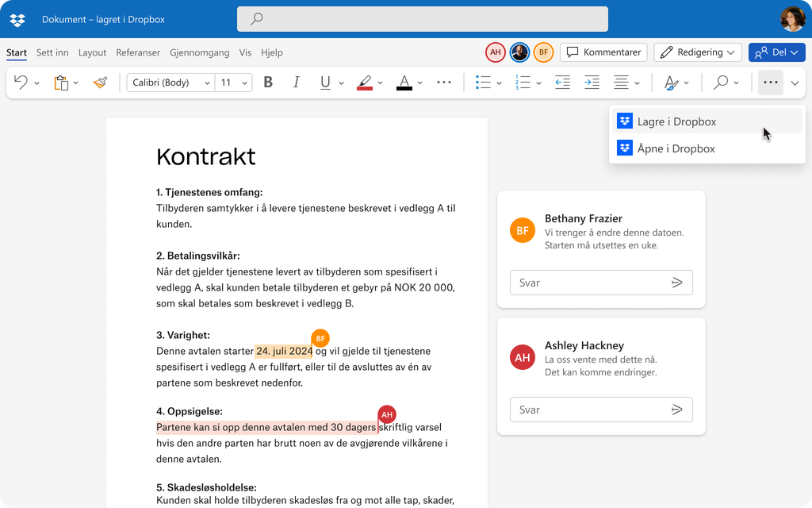The width and height of the screenshot is (812, 508).
Task: Send reply to Bethany Frazier's comment
Action: tap(678, 282)
